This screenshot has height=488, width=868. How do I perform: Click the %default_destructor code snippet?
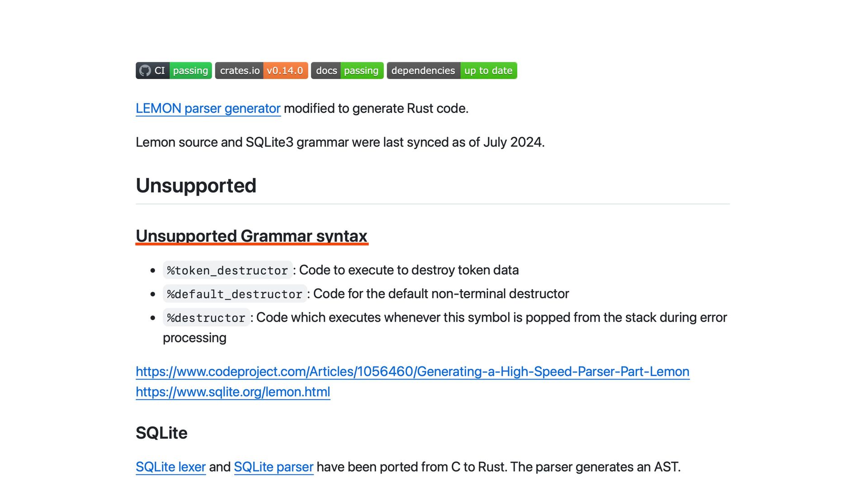(x=234, y=294)
